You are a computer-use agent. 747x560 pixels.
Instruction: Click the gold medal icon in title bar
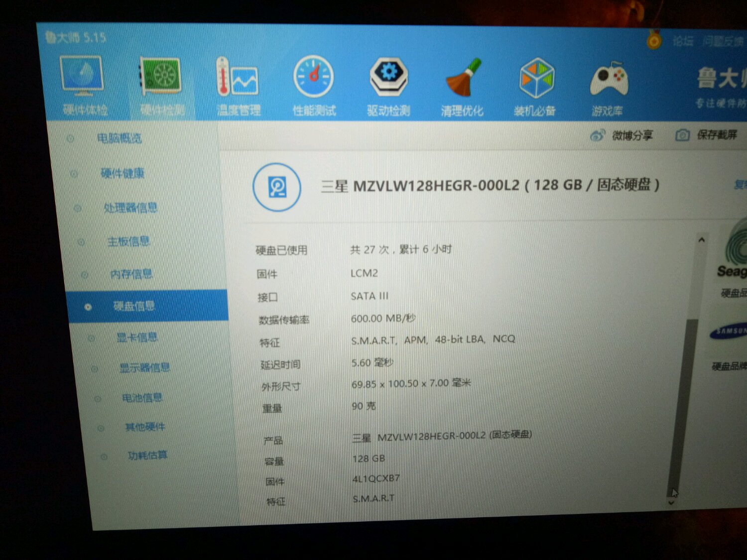click(x=654, y=40)
